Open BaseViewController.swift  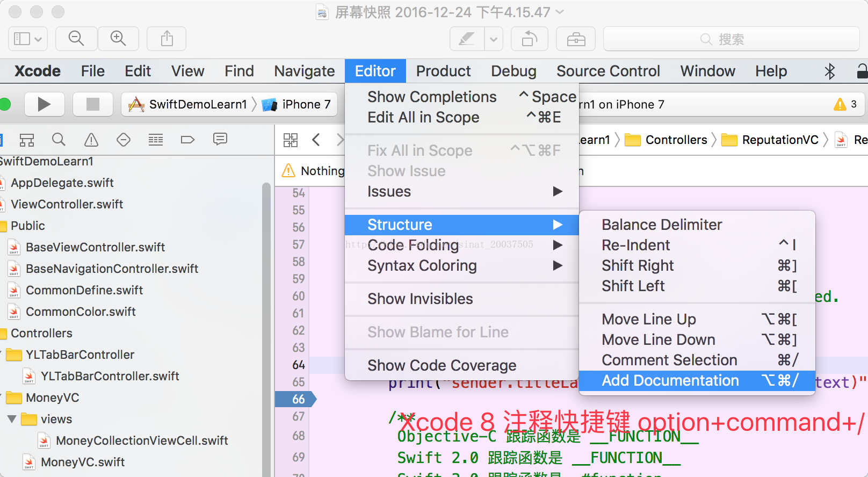96,247
